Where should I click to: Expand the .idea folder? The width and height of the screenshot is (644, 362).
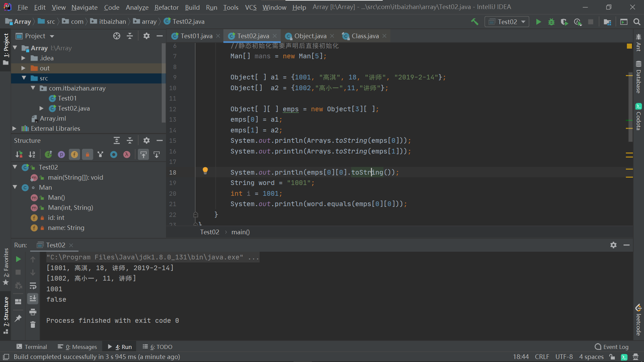pos(23,58)
